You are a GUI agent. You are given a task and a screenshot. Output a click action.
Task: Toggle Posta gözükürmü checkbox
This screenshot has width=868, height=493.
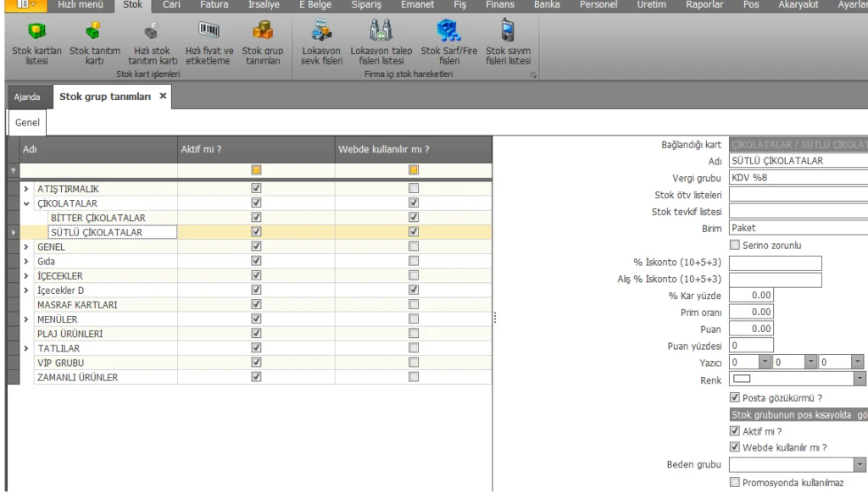click(x=735, y=397)
